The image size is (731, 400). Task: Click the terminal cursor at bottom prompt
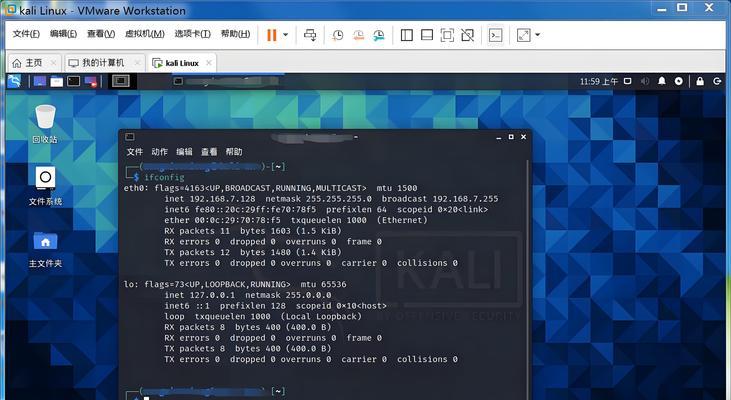(x=146, y=398)
